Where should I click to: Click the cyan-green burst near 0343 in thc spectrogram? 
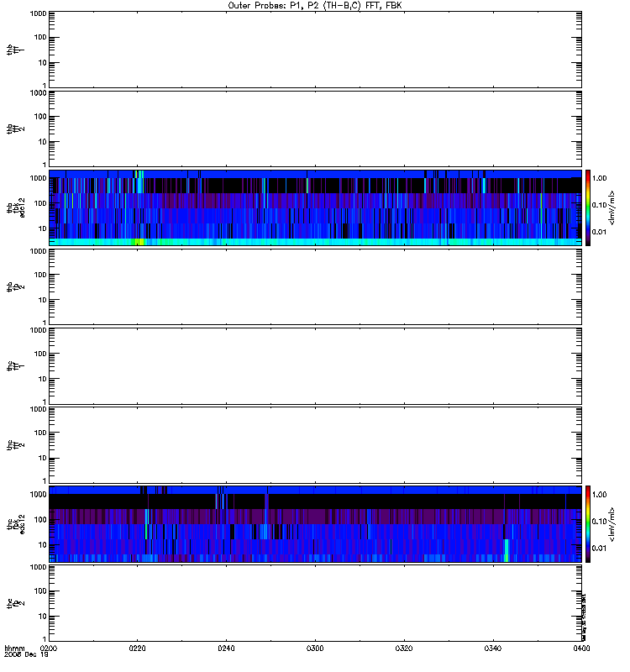(x=507, y=551)
